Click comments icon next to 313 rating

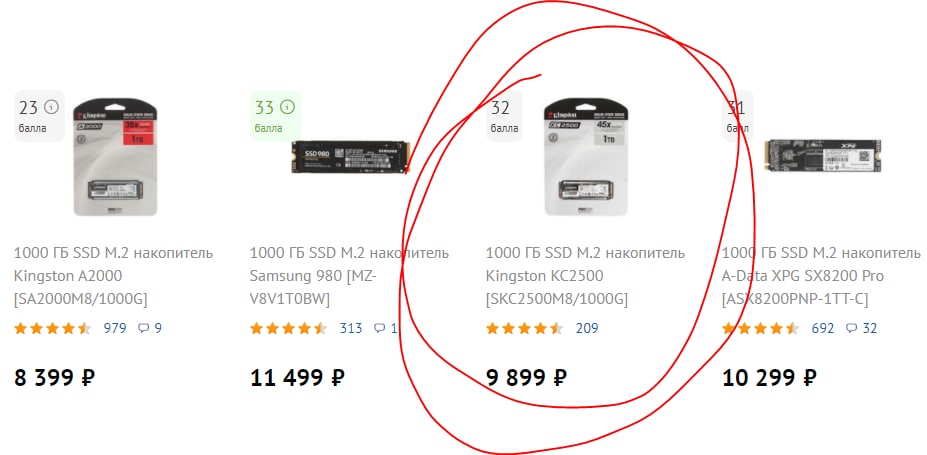(x=380, y=328)
